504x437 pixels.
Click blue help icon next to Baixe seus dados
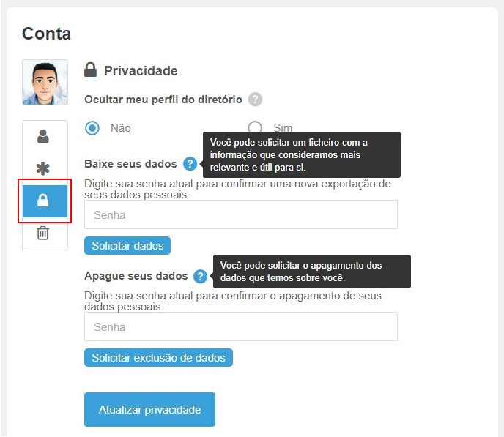coord(190,164)
